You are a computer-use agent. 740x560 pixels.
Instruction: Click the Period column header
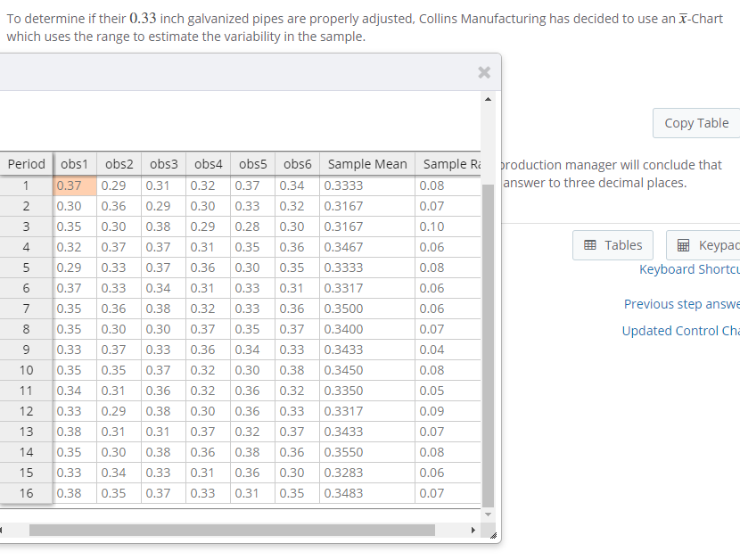click(x=27, y=163)
